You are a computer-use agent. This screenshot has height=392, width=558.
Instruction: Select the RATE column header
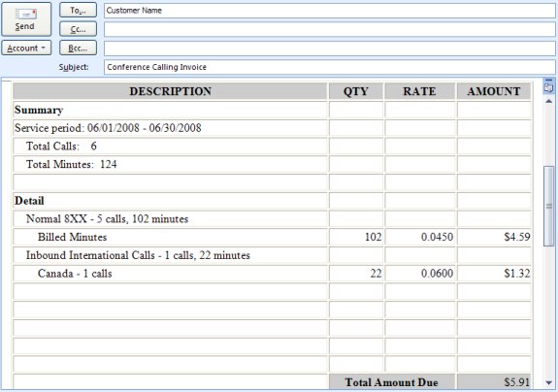(x=419, y=91)
